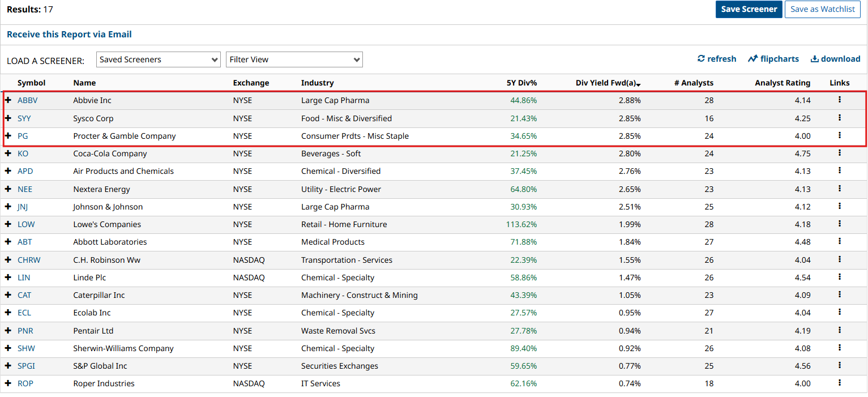Open the links menu for ABBV row
Screen dimensions: 868x397
pos(839,100)
